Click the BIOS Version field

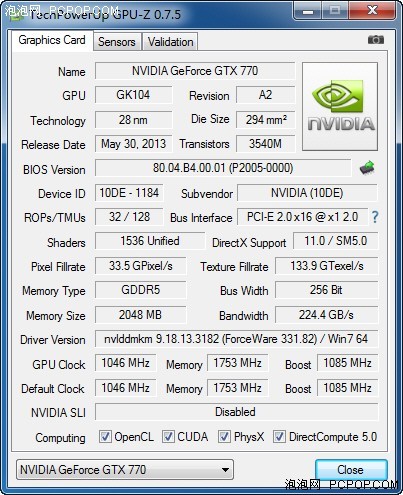[223, 168]
